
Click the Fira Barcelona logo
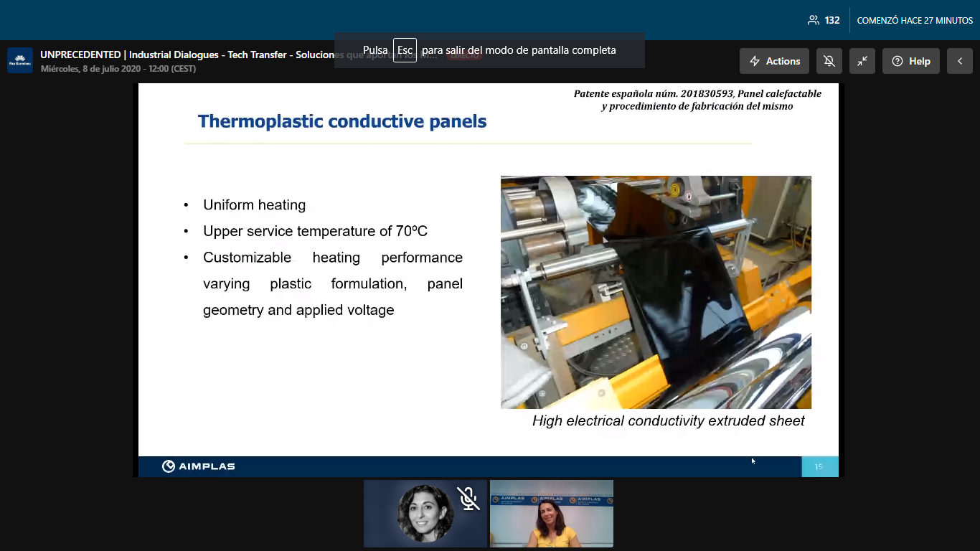[x=20, y=61]
